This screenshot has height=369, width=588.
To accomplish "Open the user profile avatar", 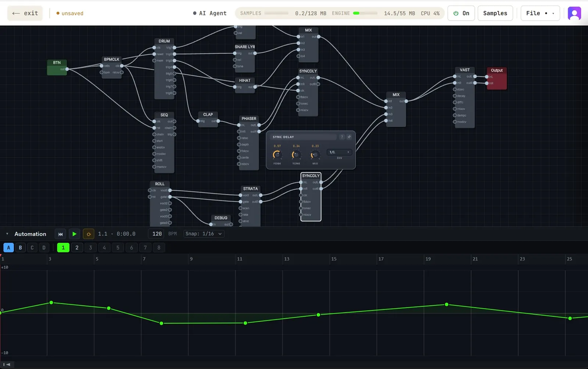I will click(574, 13).
